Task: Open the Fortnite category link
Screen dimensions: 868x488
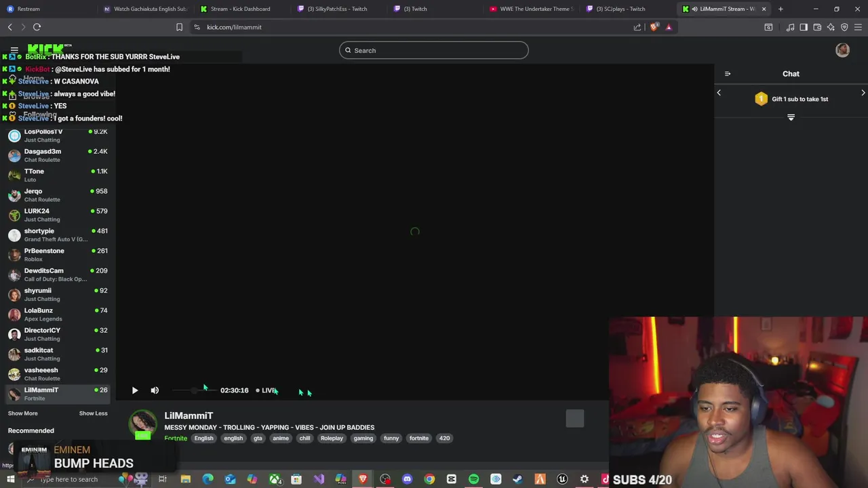Action: pyautogui.click(x=176, y=439)
